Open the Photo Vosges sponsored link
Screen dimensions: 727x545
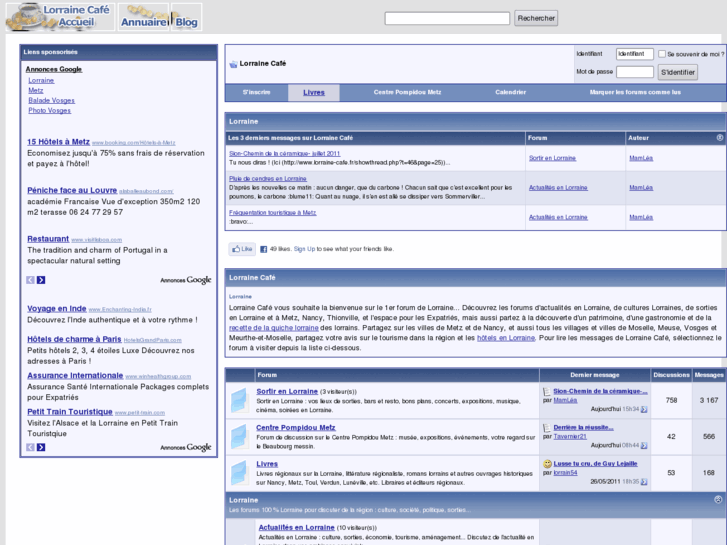click(50, 110)
